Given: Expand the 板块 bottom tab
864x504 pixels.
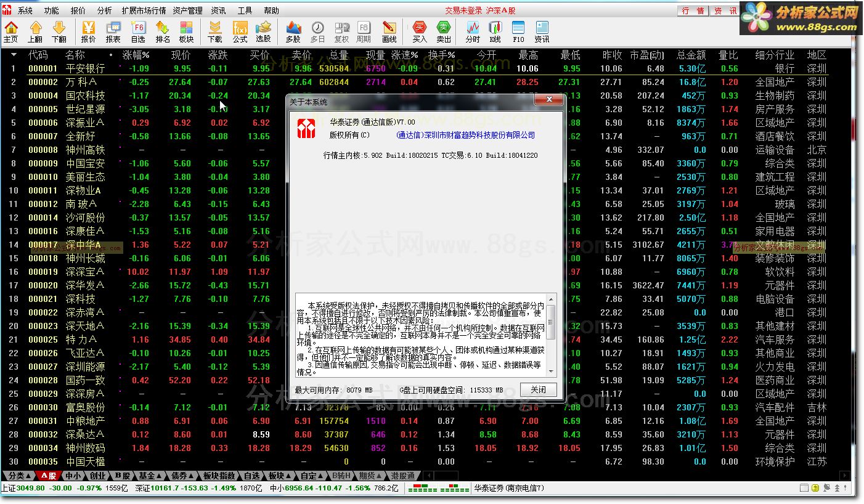Looking at the screenshot, I should (280, 476).
